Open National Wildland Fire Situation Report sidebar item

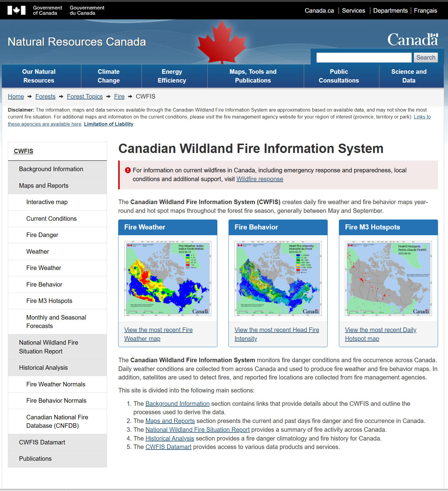pyautogui.click(x=57, y=347)
